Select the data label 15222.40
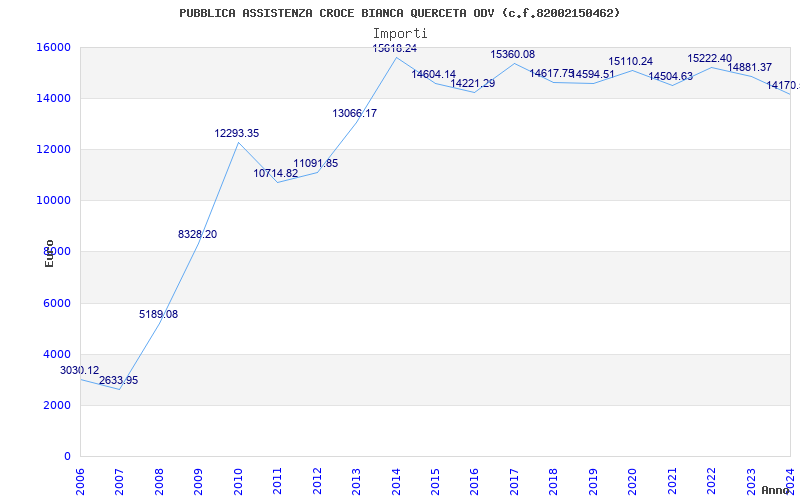 (710, 59)
